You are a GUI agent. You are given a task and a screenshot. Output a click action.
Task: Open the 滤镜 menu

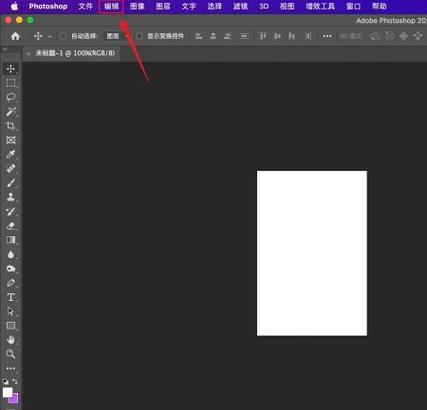[240, 6]
